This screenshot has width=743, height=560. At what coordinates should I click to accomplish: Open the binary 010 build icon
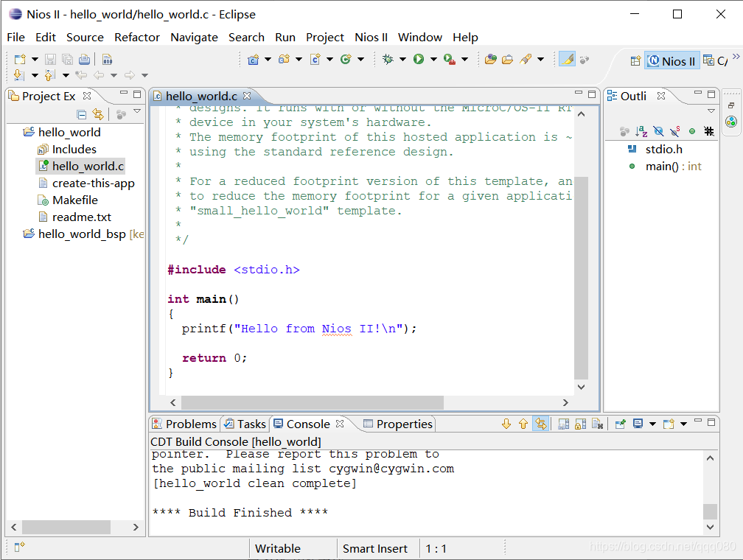pos(108,59)
